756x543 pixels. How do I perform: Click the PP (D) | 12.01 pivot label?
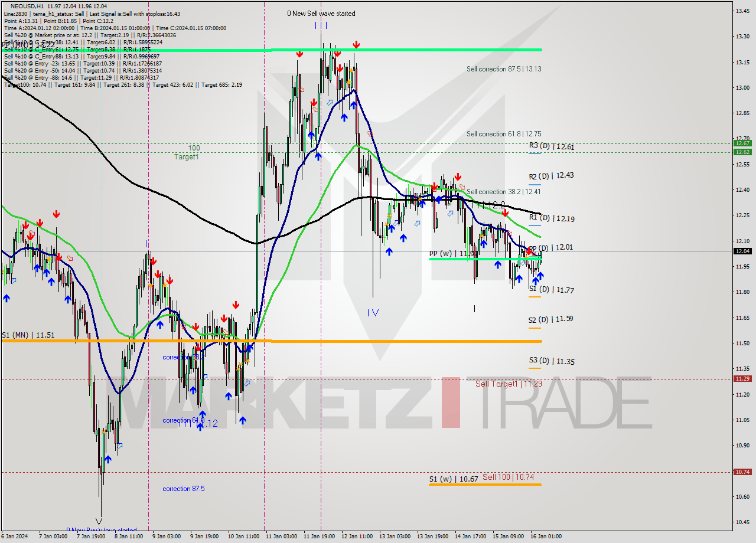(552, 248)
